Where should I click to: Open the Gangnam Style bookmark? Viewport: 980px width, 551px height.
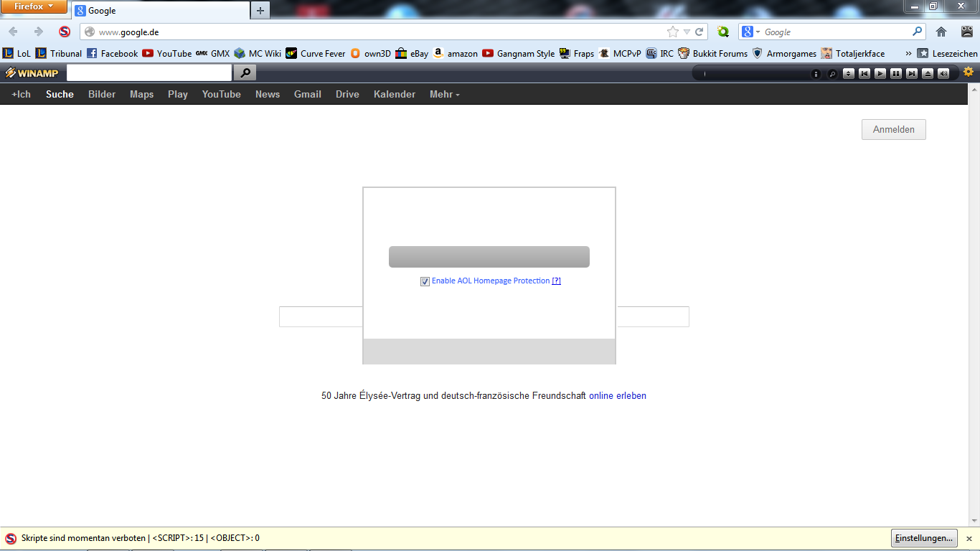[x=519, y=53]
